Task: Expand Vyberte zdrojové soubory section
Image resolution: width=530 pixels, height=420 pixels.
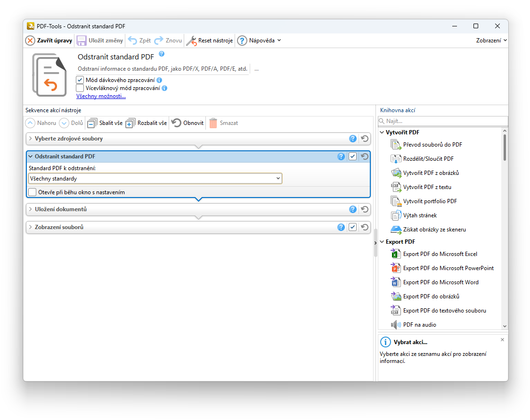Action: 31,139
